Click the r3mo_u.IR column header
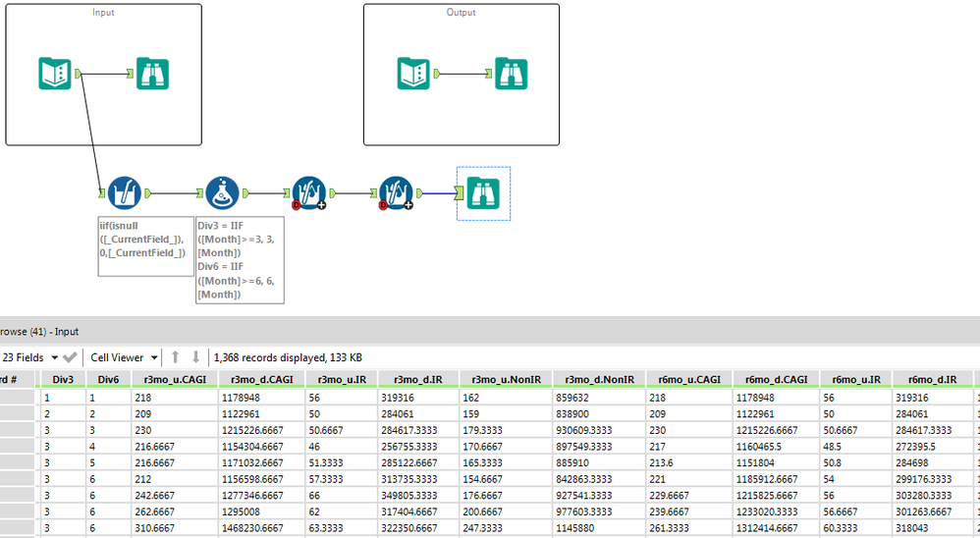Image resolution: width=980 pixels, height=538 pixels. pyautogui.click(x=342, y=379)
